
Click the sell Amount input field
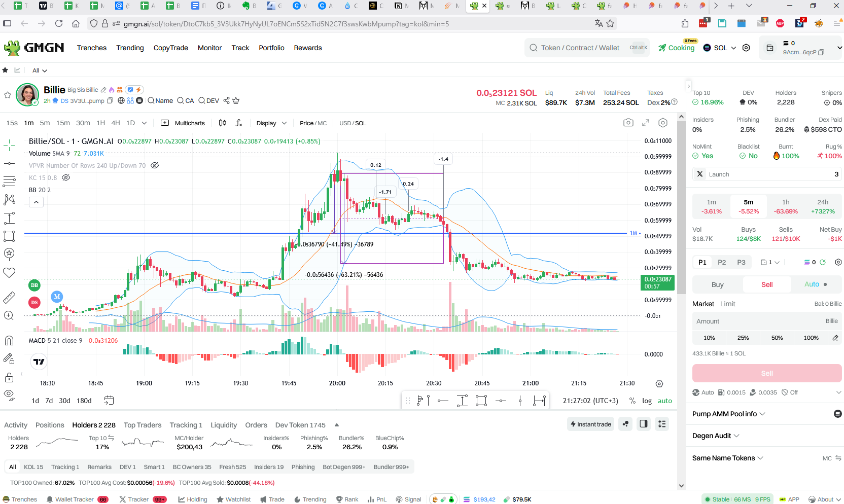point(767,321)
